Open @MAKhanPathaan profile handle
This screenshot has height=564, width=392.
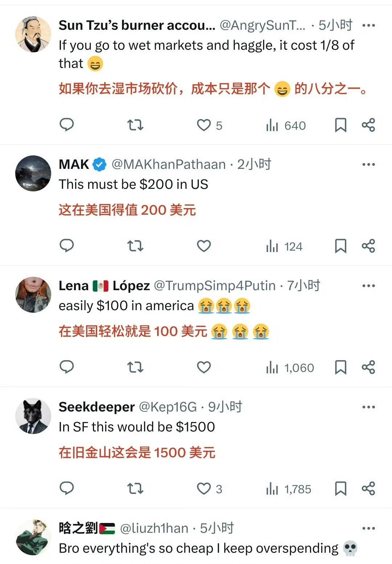pos(168,165)
